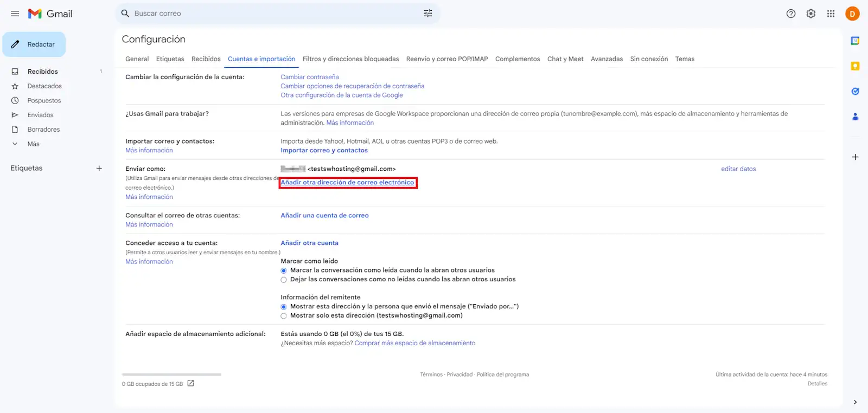Select Dejar las conversaciones como no leídas
The height and width of the screenshot is (413, 868).
[284, 280]
